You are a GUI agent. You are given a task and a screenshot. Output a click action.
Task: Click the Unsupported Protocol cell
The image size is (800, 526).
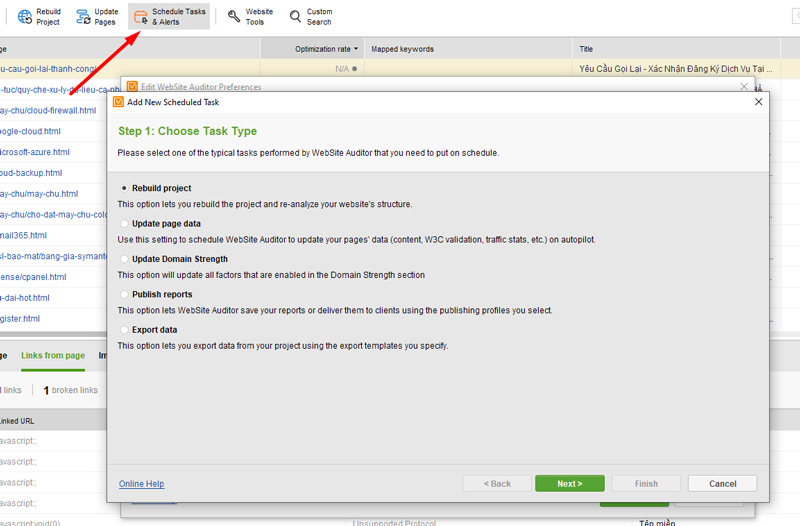tap(394, 522)
